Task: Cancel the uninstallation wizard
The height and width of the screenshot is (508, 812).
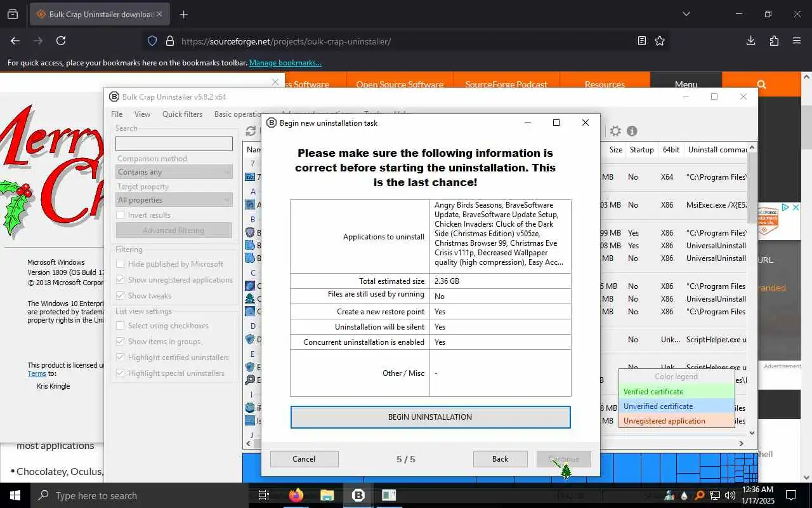Action: [x=304, y=459]
